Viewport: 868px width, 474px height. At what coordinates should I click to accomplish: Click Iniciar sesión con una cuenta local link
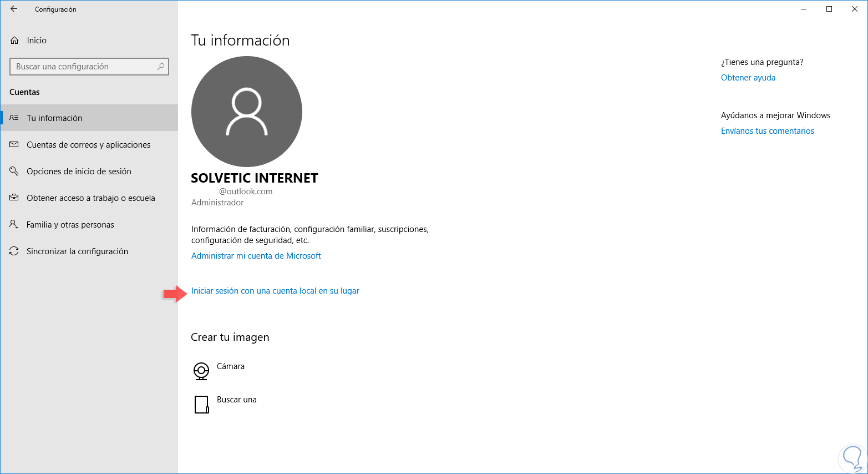tap(275, 291)
